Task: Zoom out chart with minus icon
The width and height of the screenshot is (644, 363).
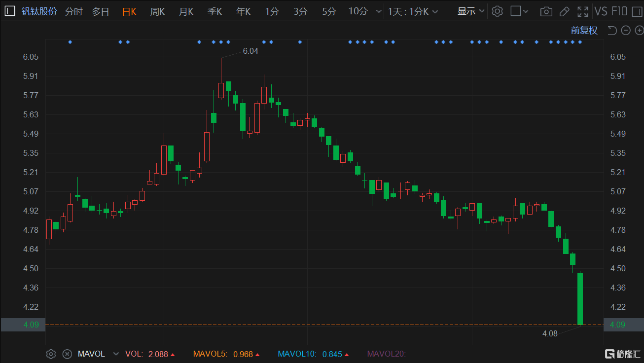Action: pyautogui.click(x=626, y=31)
